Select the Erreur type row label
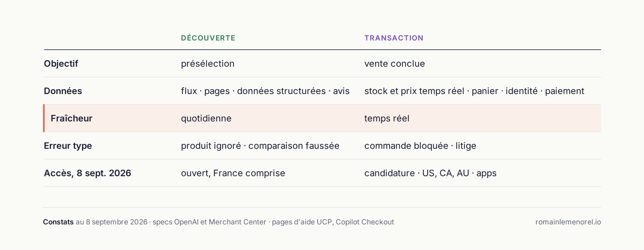Image resolution: width=644 pixels, height=250 pixels. [x=68, y=146]
